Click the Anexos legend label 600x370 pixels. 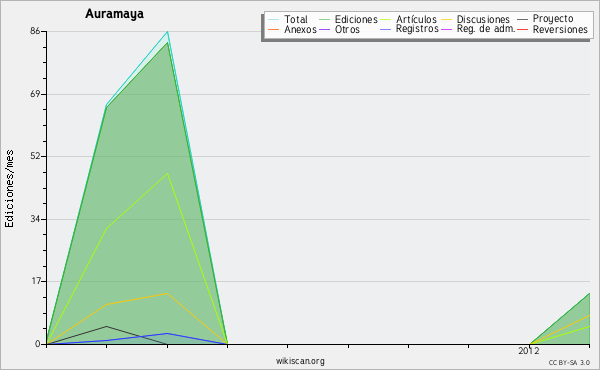[x=300, y=29]
